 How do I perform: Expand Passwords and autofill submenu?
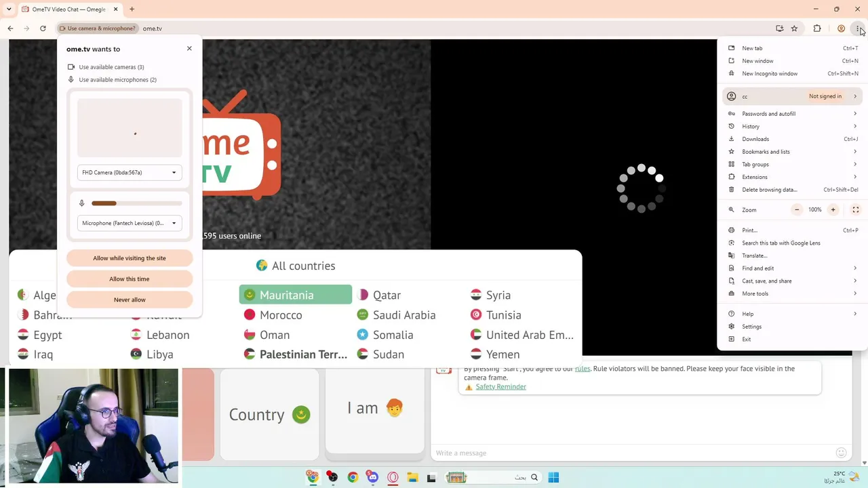(x=792, y=114)
